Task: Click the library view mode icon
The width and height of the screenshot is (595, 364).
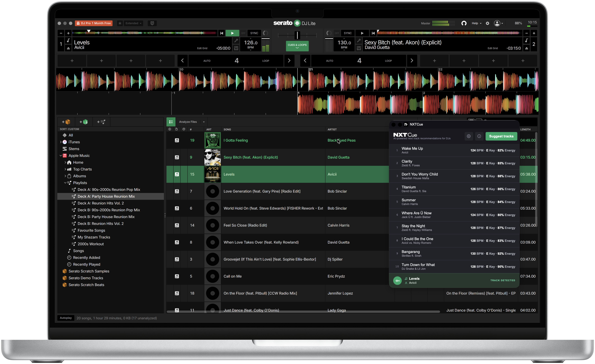Action: click(171, 122)
